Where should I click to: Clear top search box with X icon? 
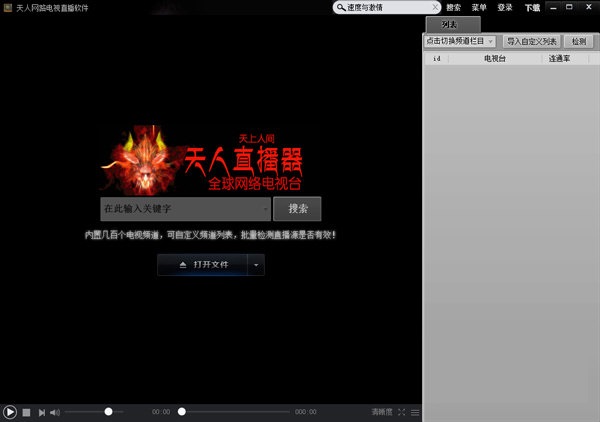click(435, 7)
